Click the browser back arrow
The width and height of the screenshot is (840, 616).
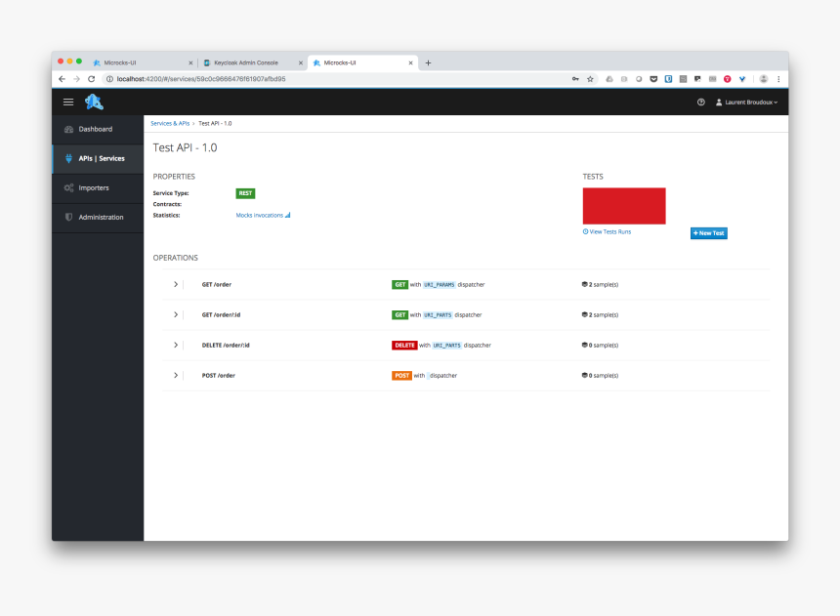pyautogui.click(x=63, y=79)
